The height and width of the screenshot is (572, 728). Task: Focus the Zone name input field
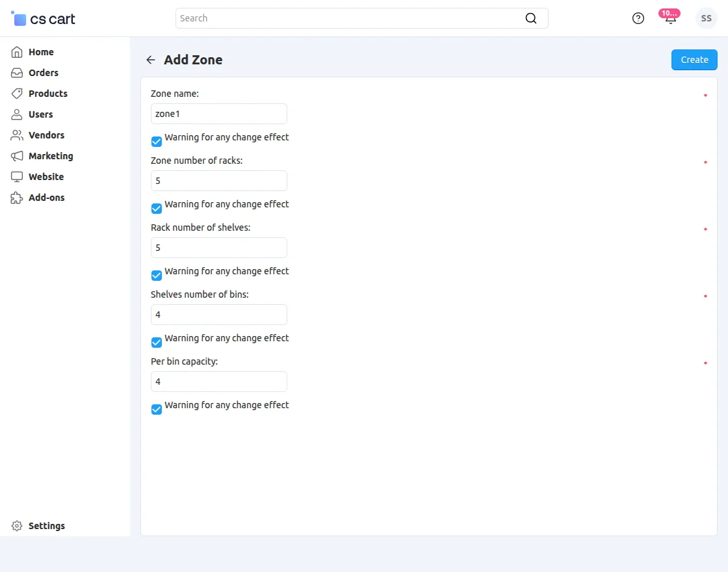pos(218,114)
